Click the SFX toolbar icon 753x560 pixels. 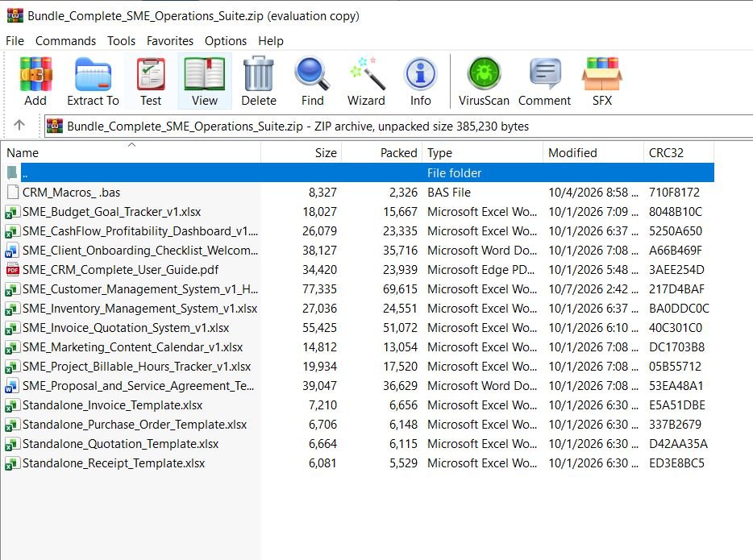point(602,74)
